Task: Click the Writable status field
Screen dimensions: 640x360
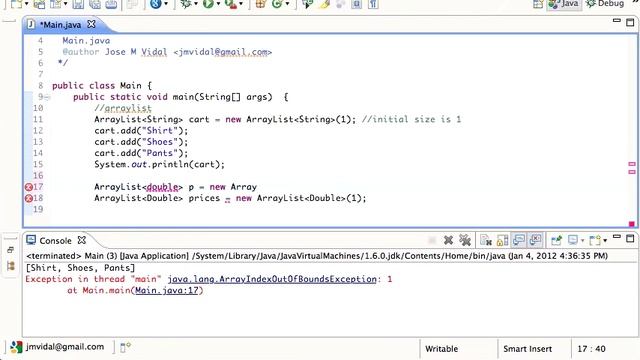Action: coord(441,349)
